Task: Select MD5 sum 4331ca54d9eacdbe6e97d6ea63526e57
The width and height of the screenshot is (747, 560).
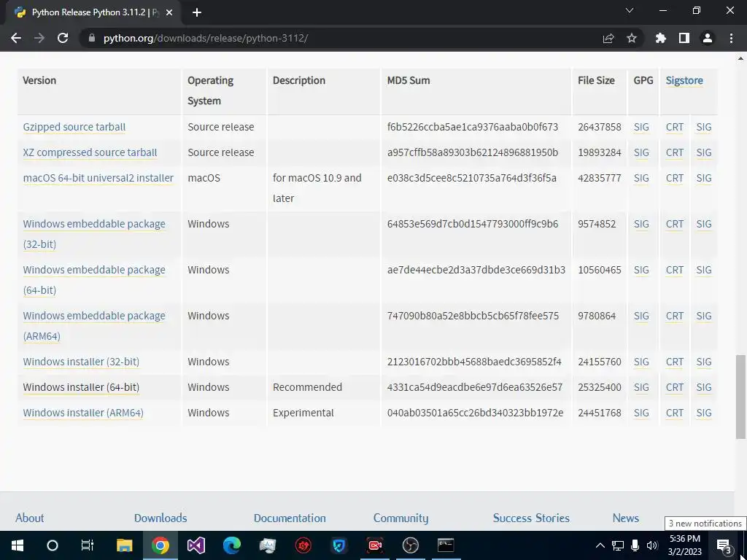Action: [474, 387]
